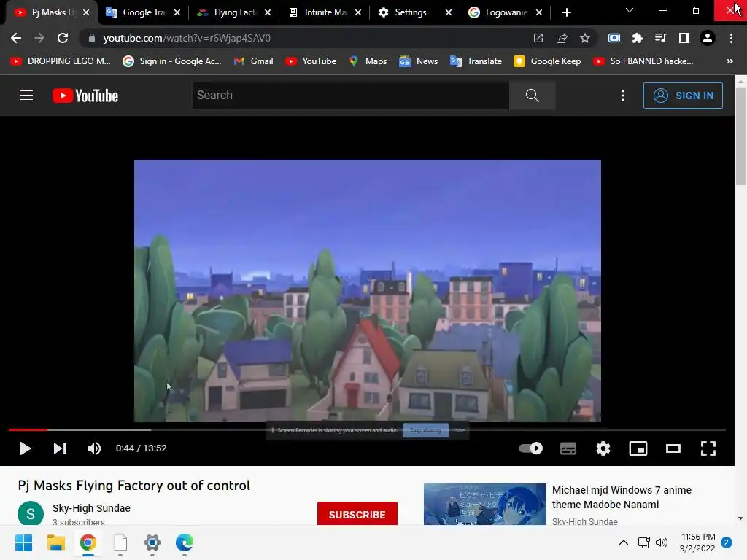Go back in browser history
The image size is (747, 560).
(16, 38)
